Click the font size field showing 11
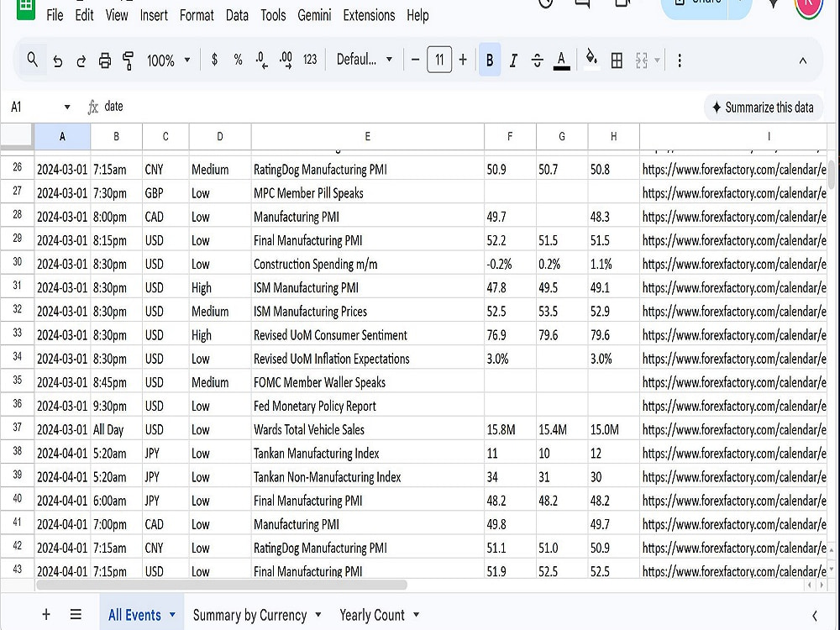The height and width of the screenshot is (630, 840). coord(439,60)
